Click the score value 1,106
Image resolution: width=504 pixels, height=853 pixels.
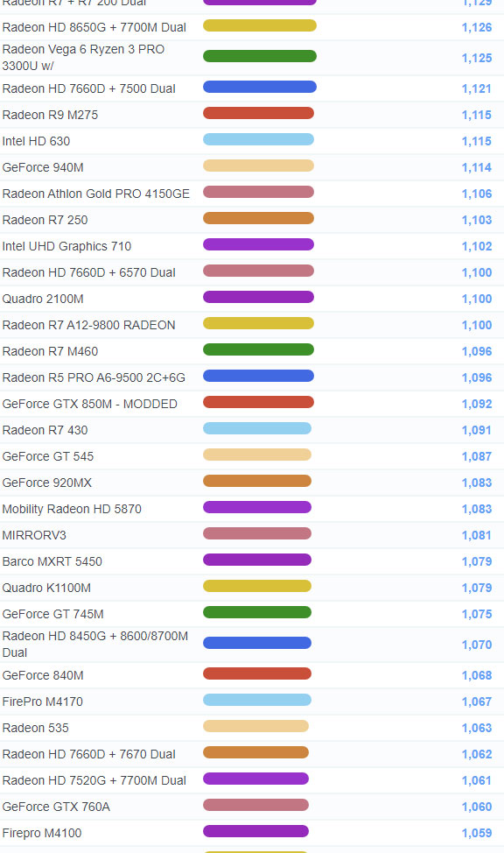point(477,194)
